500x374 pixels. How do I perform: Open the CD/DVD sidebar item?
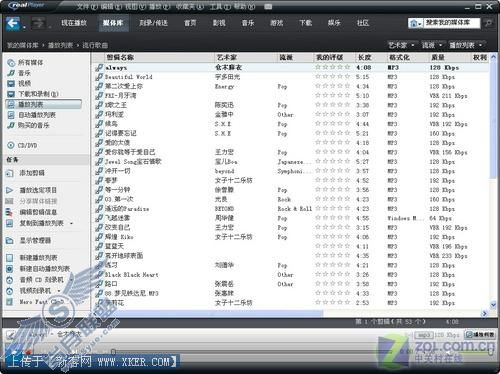coord(22,145)
